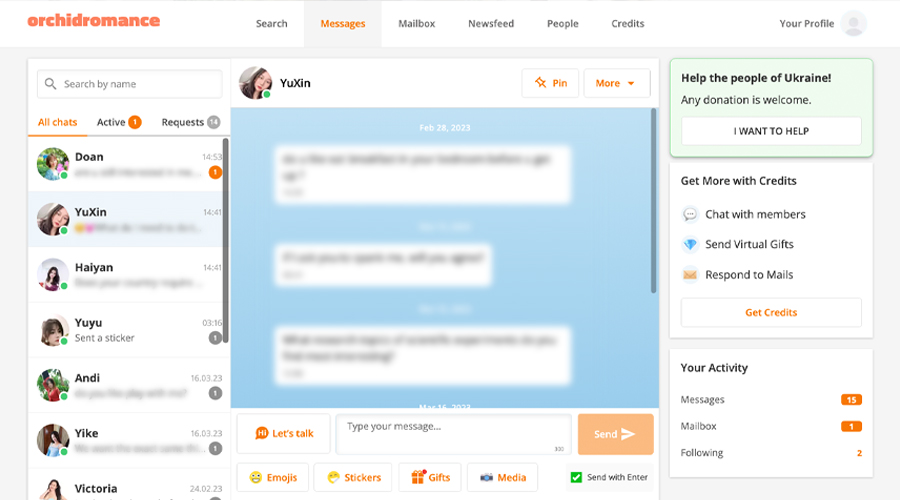Click the Messages activity row label
Screen dimensions: 900x500
pos(702,400)
